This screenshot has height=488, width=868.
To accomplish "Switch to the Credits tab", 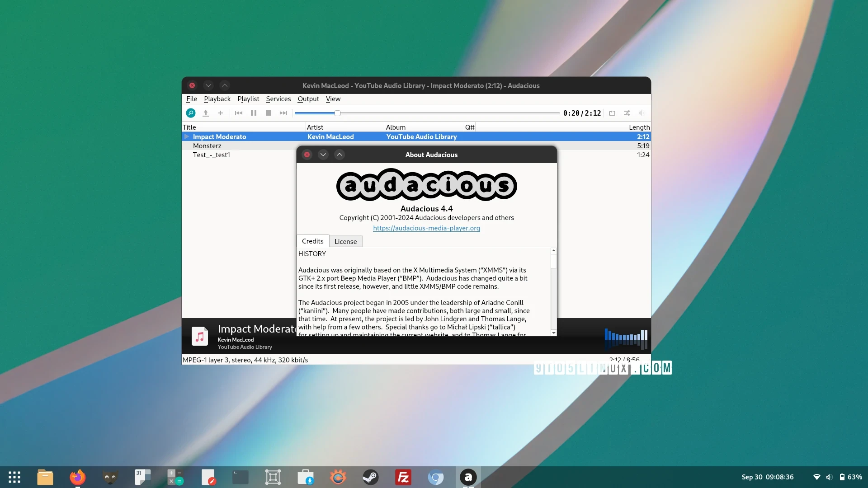I will pos(313,241).
